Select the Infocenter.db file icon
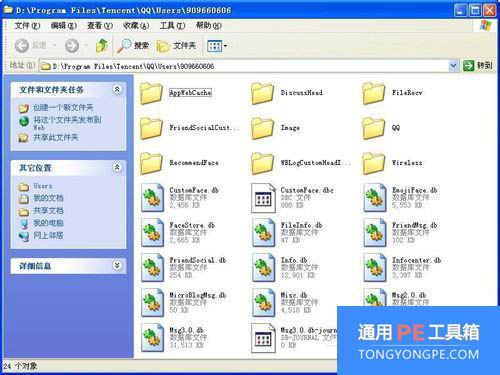This screenshot has width=500, height=375. [375, 268]
